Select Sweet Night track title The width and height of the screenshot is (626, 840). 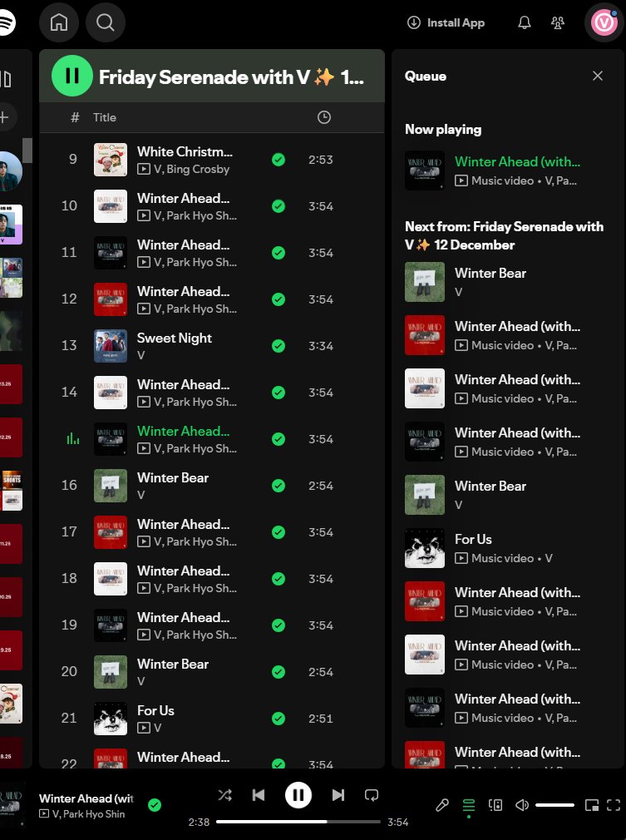pyautogui.click(x=175, y=338)
